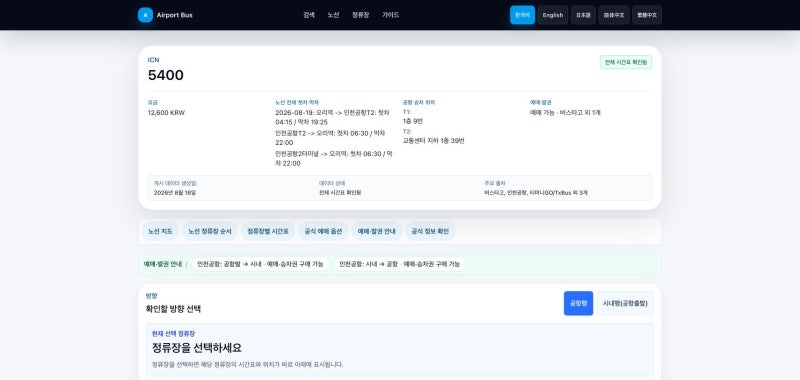
Task: Click the 정류장을 선택하세요 heading
Action: coord(197,348)
